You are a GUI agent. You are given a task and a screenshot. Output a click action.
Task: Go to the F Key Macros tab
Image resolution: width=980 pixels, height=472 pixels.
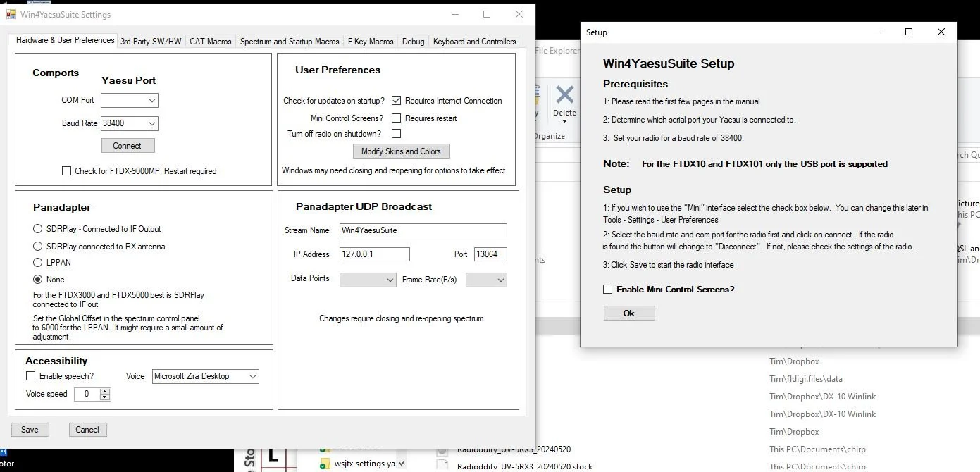coord(371,42)
